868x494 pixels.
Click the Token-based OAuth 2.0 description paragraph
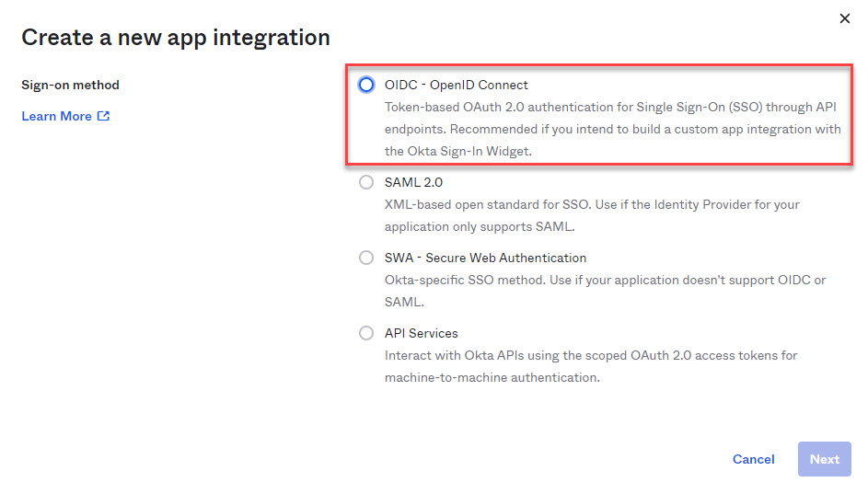tap(613, 129)
